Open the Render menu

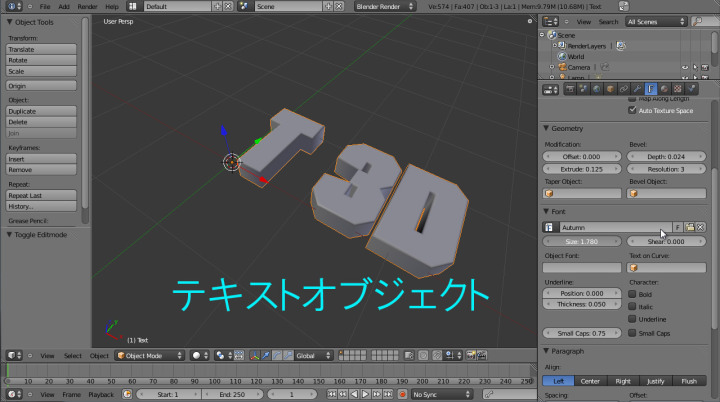(x=88, y=6)
